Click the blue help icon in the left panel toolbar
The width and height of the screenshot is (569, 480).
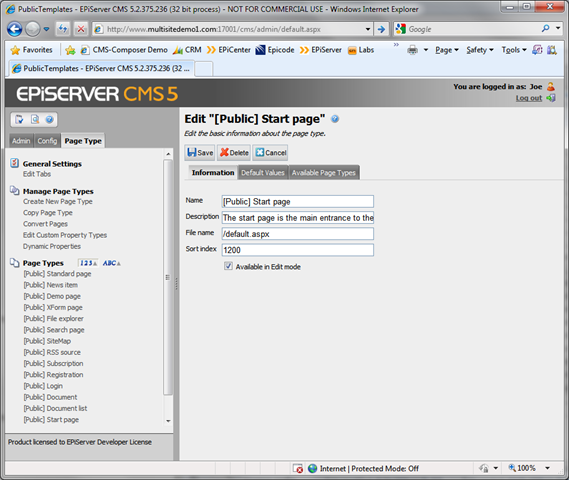[x=50, y=119]
